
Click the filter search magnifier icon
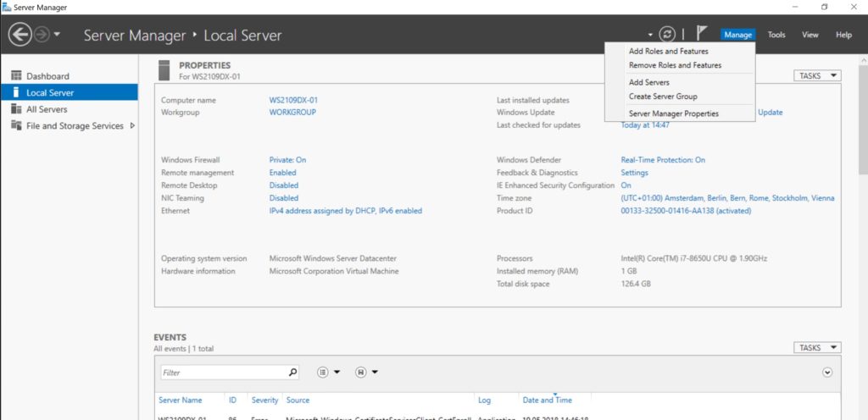point(292,373)
